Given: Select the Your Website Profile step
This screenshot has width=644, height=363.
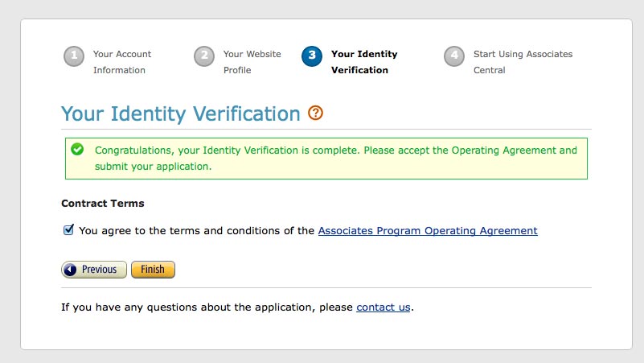Looking at the screenshot, I should (x=252, y=62).
